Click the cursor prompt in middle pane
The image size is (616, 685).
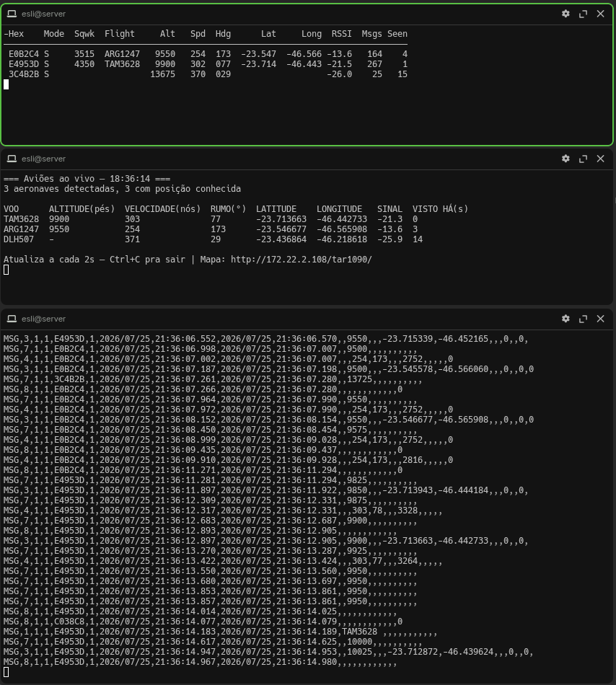coord(6,270)
